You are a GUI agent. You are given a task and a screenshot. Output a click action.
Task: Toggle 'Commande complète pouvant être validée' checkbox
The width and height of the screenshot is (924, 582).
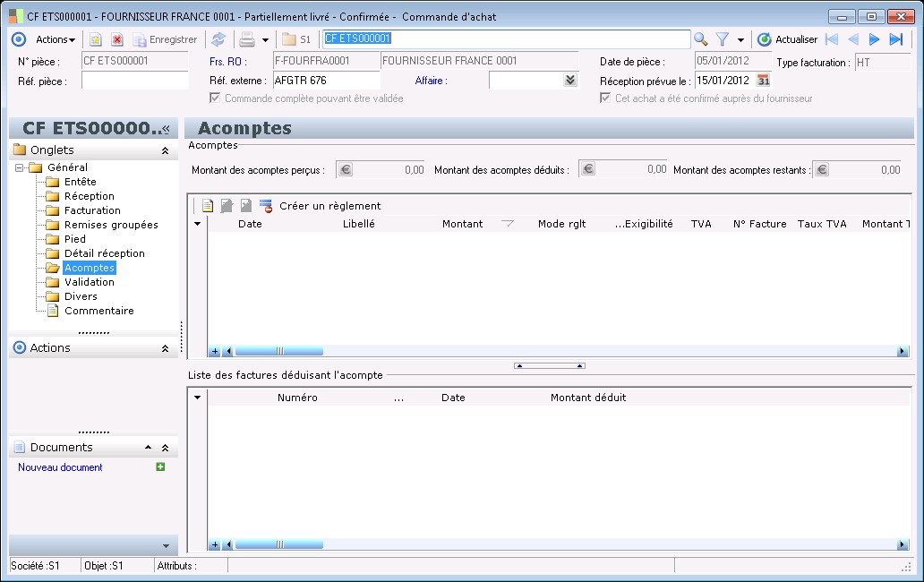[215, 98]
